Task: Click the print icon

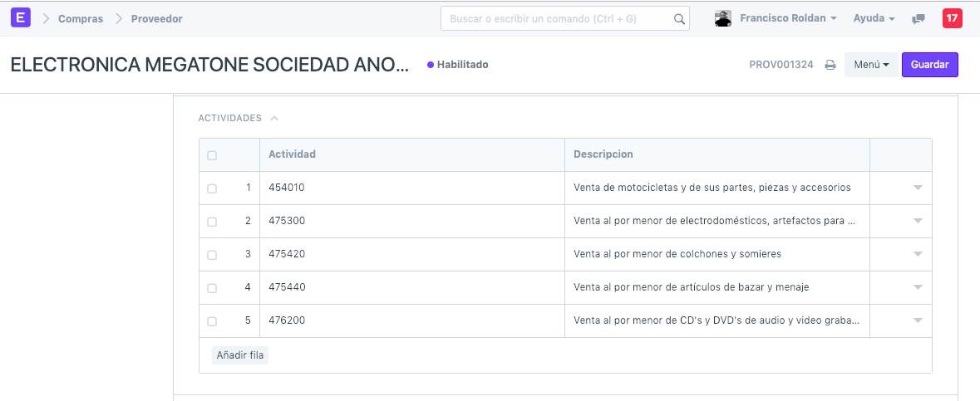Action: (x=830, y=65)
